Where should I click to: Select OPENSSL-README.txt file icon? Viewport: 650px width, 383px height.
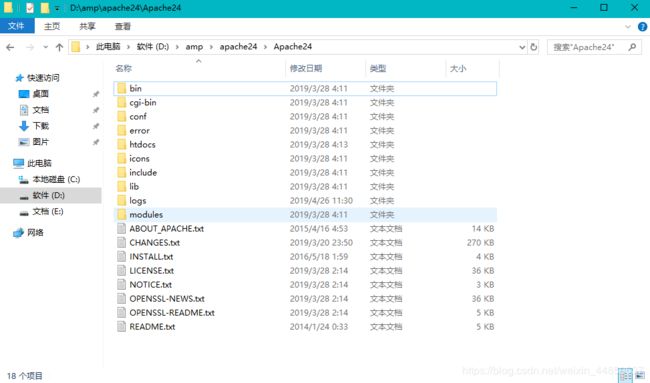121,313
